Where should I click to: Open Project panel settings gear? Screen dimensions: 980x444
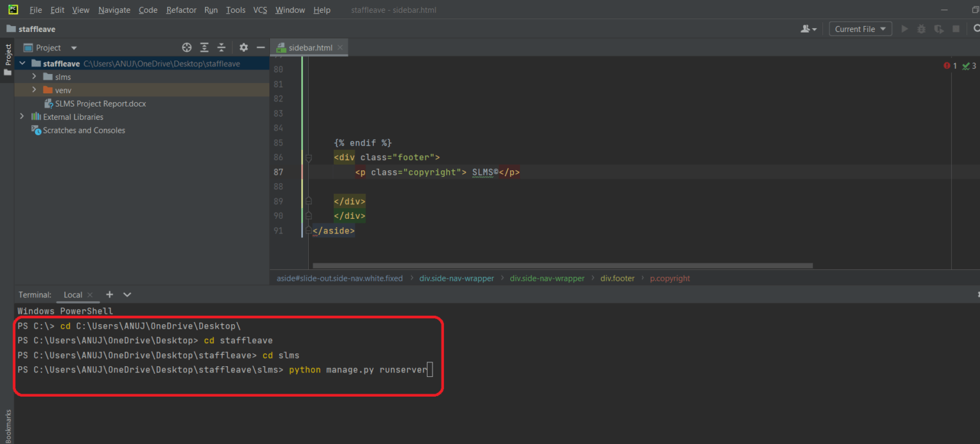(243, 47)
